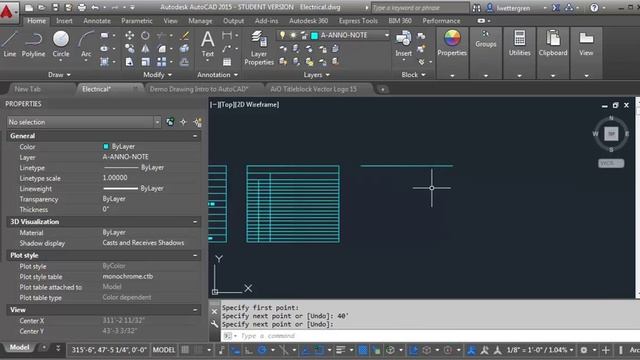The image size is (640, 360).
Task: Open the WCS coordinate system menu below the ViewCube
Action: [611, 163]
